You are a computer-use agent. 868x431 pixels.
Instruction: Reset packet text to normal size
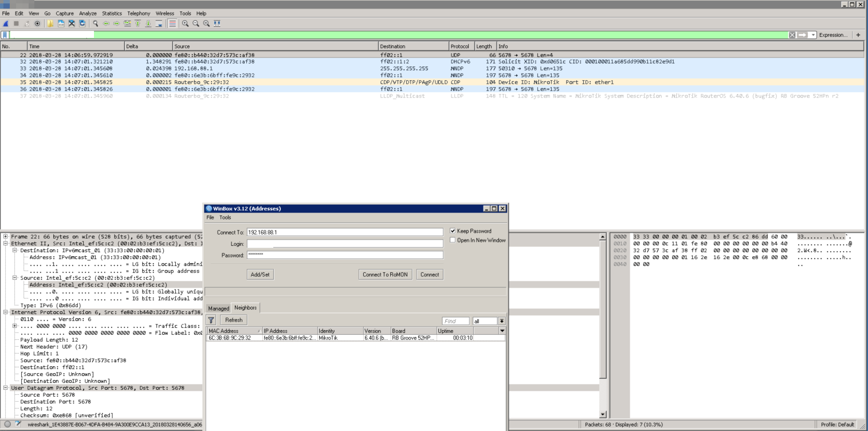(206, 23)
